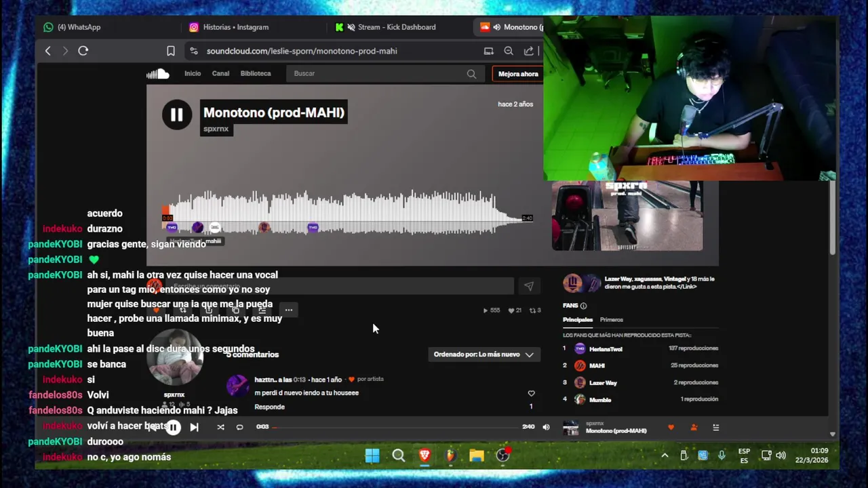This screenshot has width=868, height=488.
Task: Click the browser forward arrow
Action: 65,51
